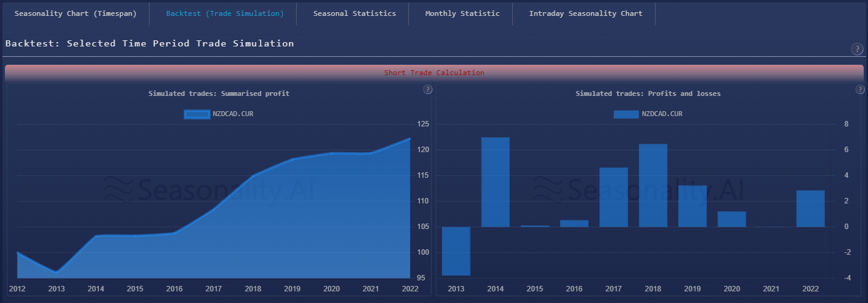Screen dimensions: 868x303
Task: Select the Backtest (Trade Simulation) tab
Action: click(225, 13)
